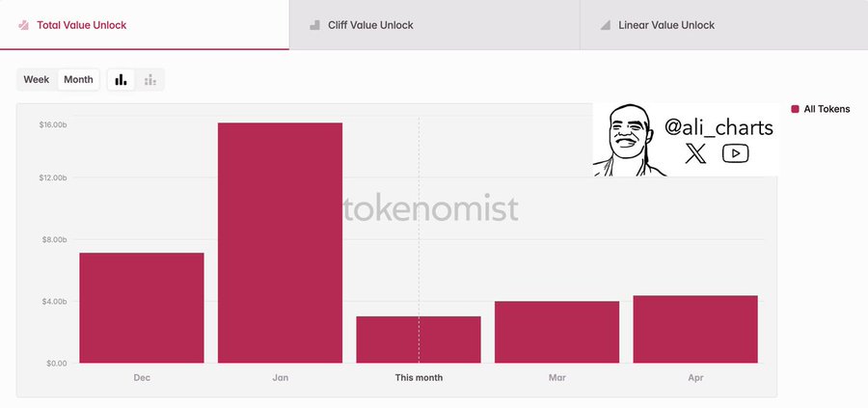The width and height of the screenshot is (868, 408).
Task: Click the April unlock bar
Action: 695,329
